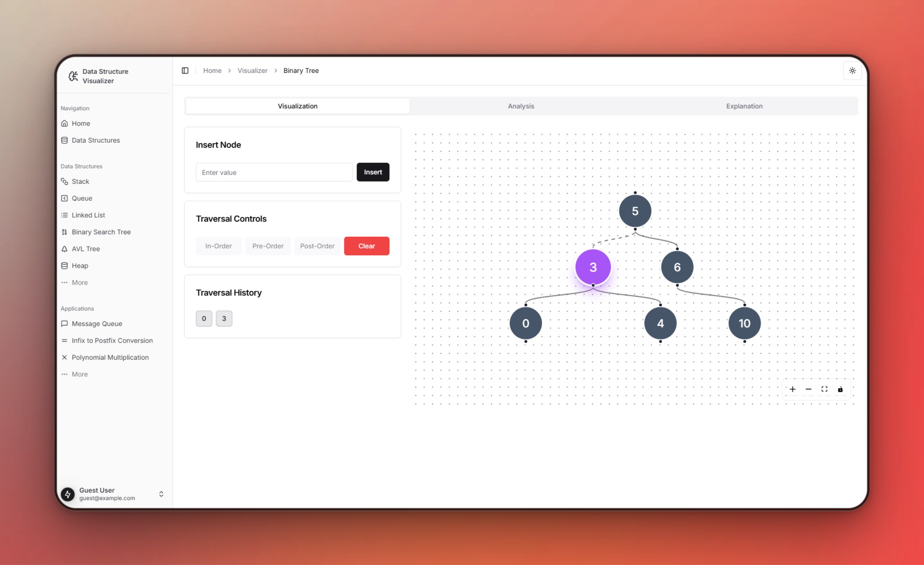Screen dimensions: 924x565
Task: Click the zoom-in icon on canvas
Action: [793, 389]
